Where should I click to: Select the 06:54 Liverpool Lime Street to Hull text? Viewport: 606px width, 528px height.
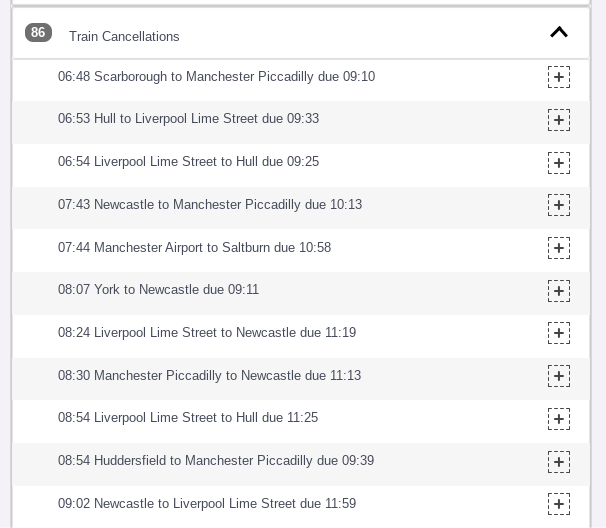pyautogui.click(x=189, y=162)
